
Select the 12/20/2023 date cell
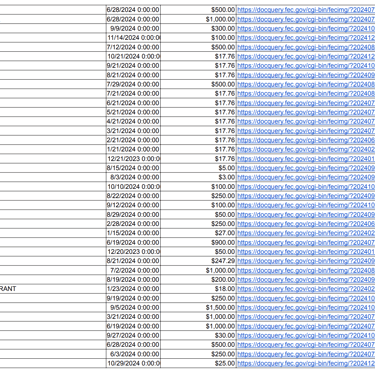[x=133, y=252]
